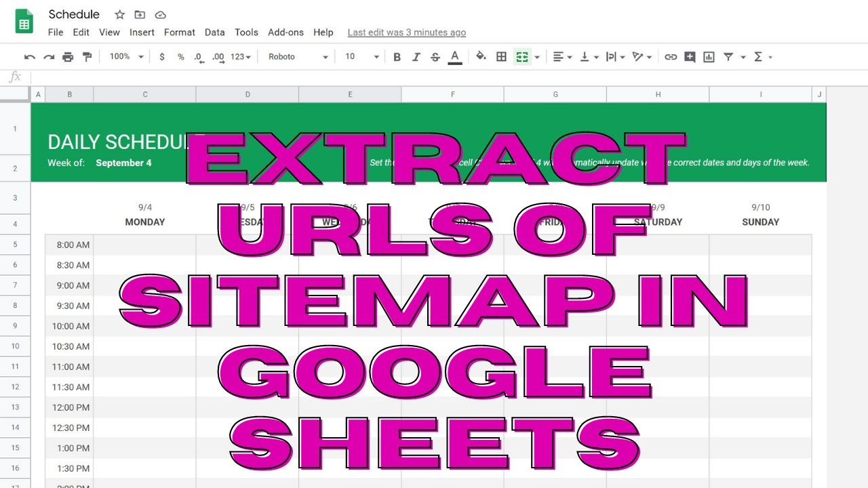
Task: Open the File menu
Action: coord(56,33)
